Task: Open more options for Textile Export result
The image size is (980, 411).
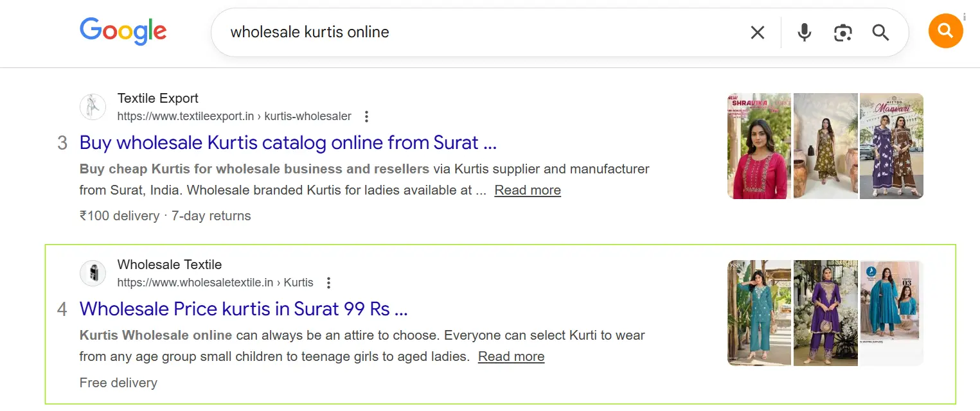Action: pyautogui.click(x=366, y=116)
